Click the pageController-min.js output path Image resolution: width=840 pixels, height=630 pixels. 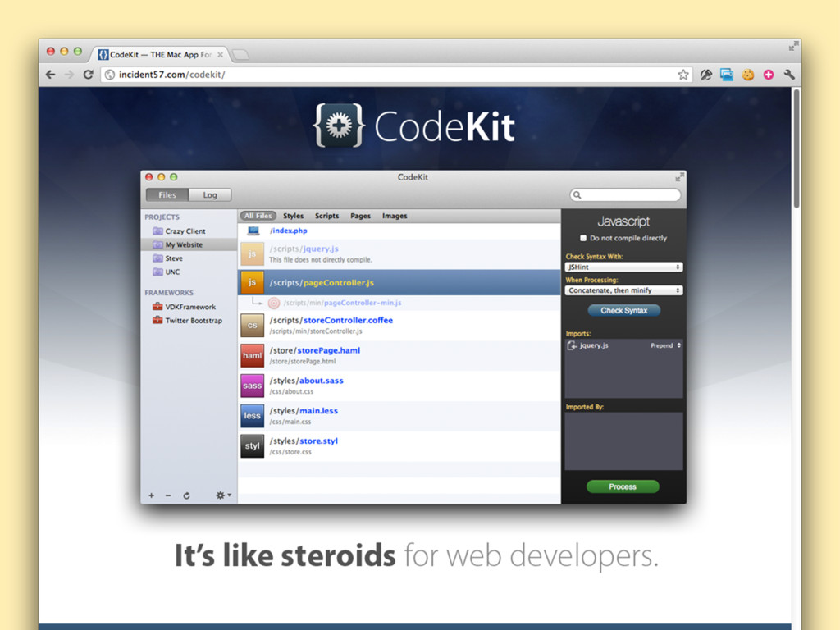tap(342, 304)
